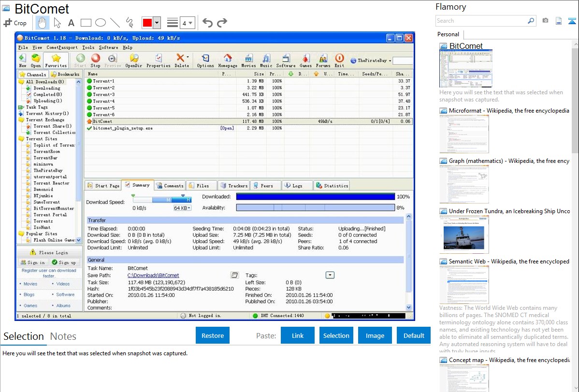Select the Crop tool

click(x=15, y=23)
